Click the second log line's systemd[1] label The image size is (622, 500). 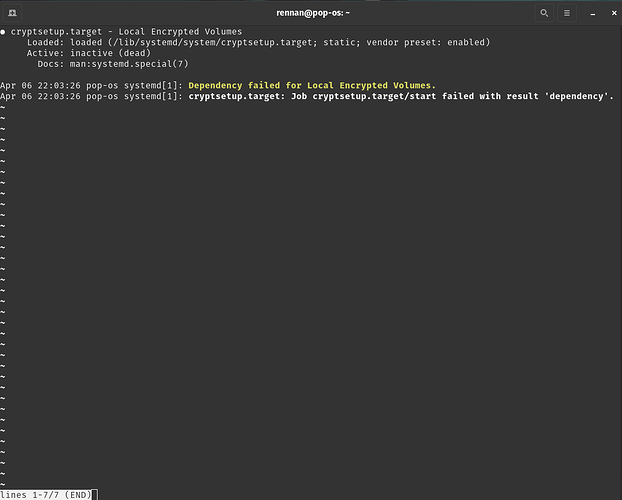153,96
